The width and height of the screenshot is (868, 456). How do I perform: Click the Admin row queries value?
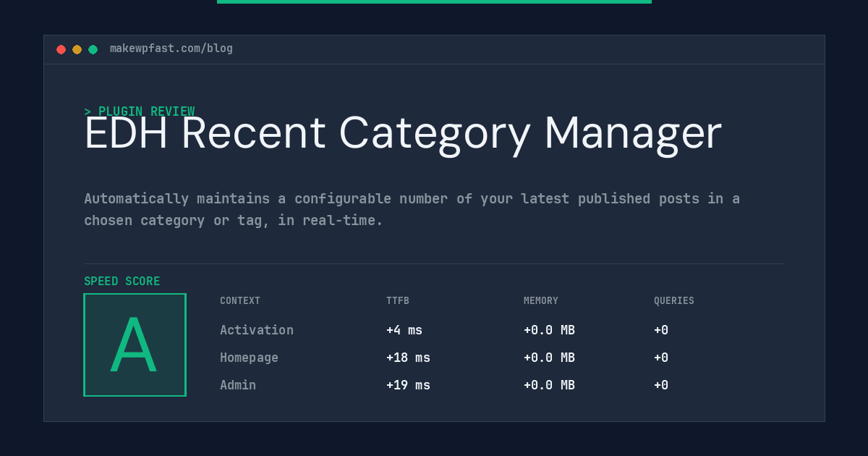coord(661,385)
